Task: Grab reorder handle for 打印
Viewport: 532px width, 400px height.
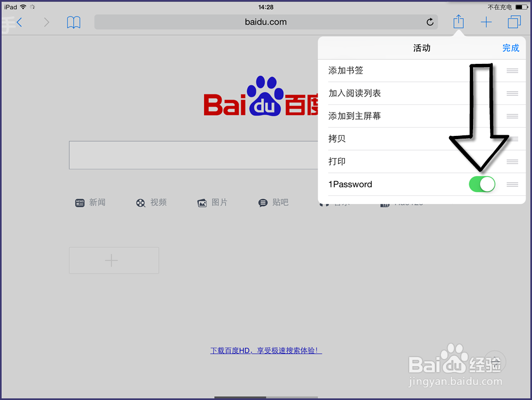Action: click(x=512, y=162)
